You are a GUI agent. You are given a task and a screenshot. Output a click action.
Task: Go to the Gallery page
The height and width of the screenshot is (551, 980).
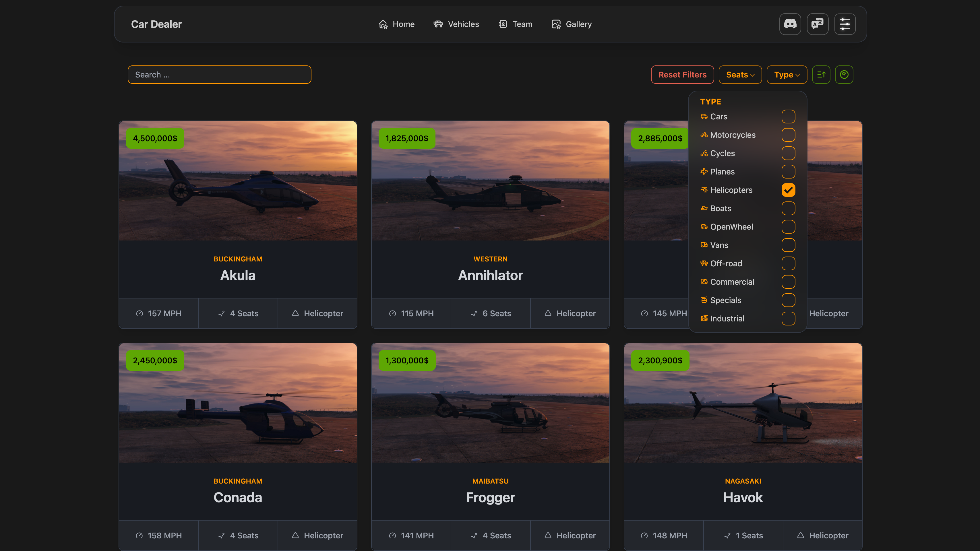coord(578,24)
